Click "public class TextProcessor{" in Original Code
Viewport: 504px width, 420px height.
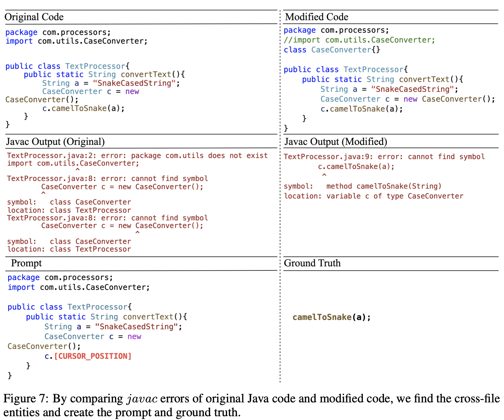[x=67, y=66]
